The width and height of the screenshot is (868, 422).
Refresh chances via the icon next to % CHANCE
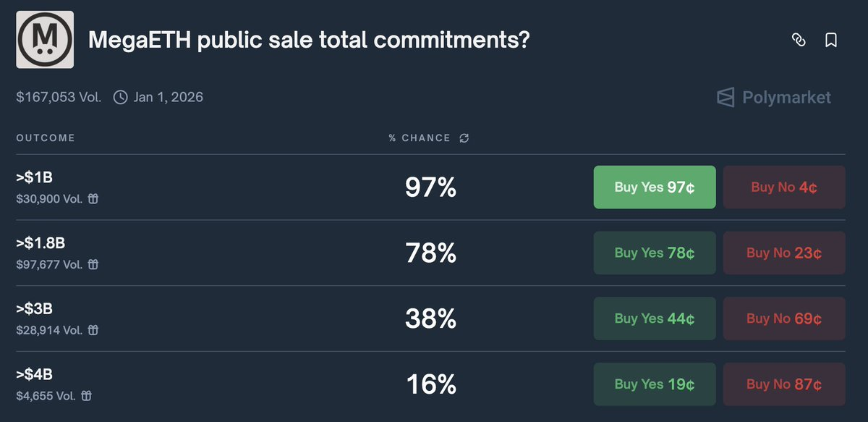[464, 138]
